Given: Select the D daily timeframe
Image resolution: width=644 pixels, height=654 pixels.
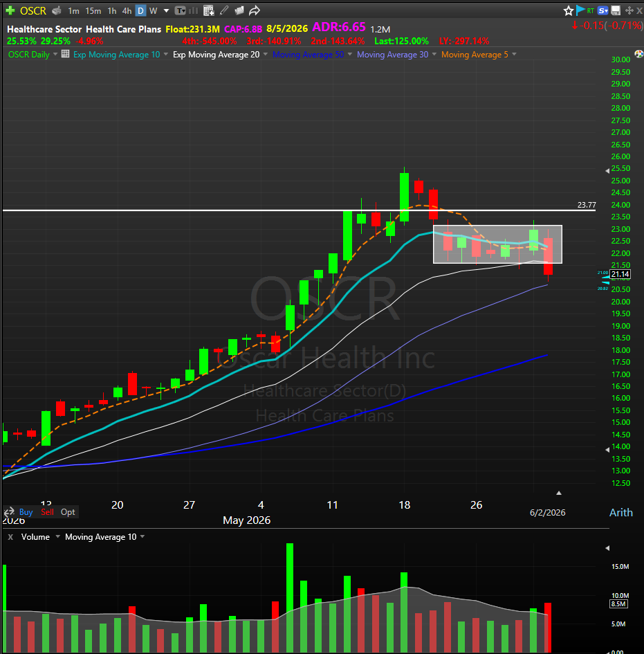Looking at the screenshot, I should click(x=141, y=11).
